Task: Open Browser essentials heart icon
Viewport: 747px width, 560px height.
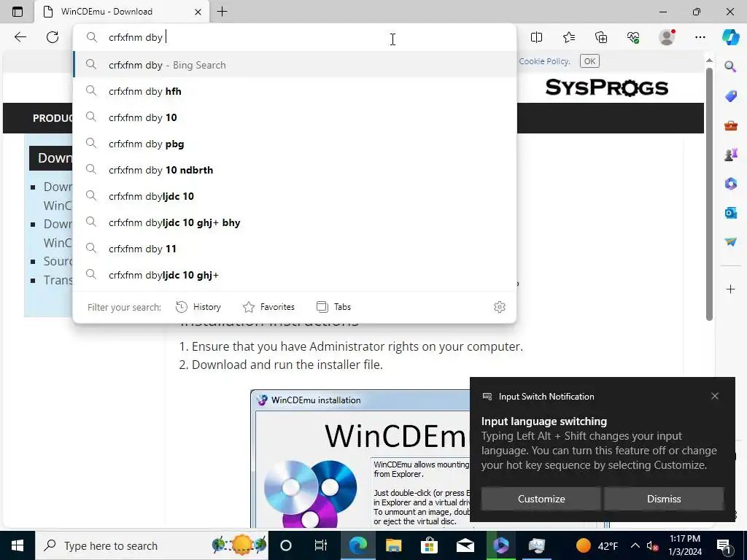Action: [x=633, y=37]
